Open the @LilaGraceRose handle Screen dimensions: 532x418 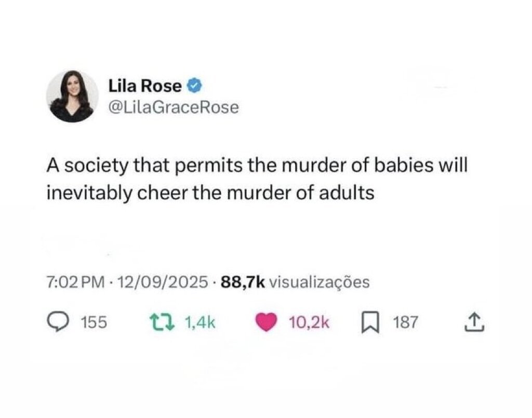(174, 107)
